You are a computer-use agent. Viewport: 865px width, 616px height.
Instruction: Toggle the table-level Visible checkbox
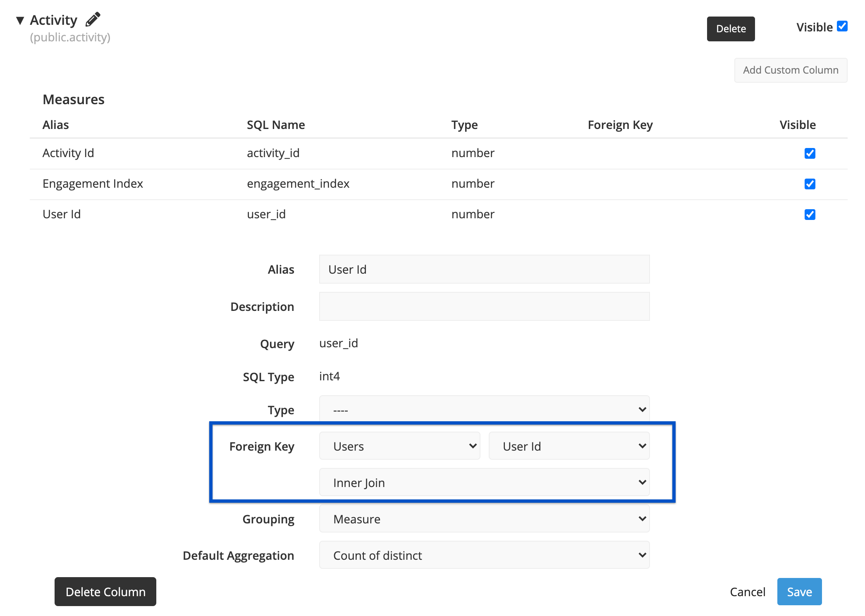pos(842,26)
